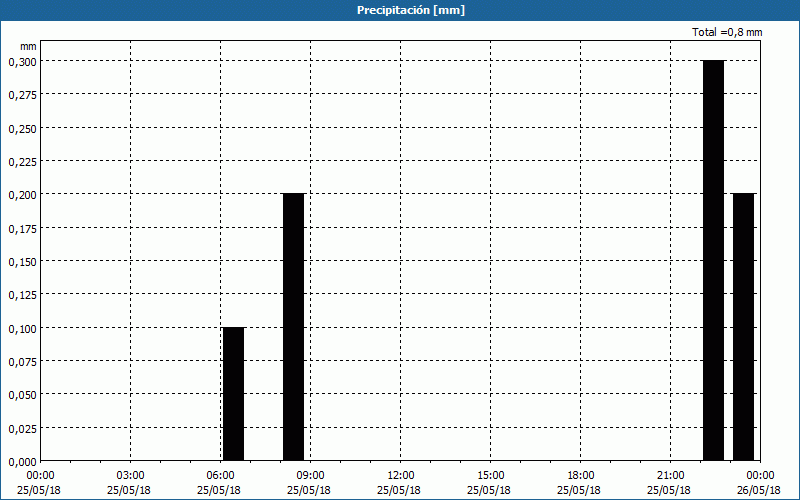Click the Precipitación [mm] chart title
Viewport: 800px width, 500px height.
411,10
